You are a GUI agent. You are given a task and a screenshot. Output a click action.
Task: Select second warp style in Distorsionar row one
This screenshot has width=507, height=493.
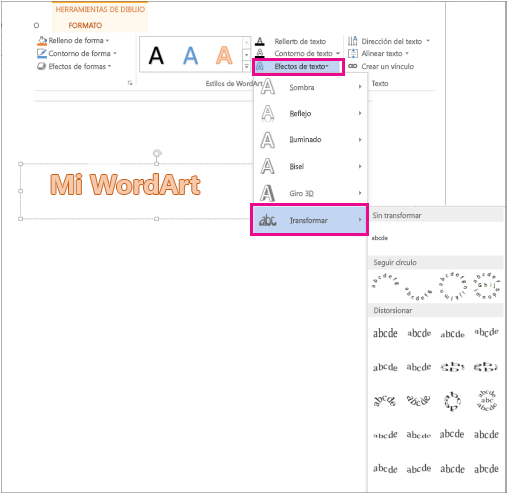419,333
